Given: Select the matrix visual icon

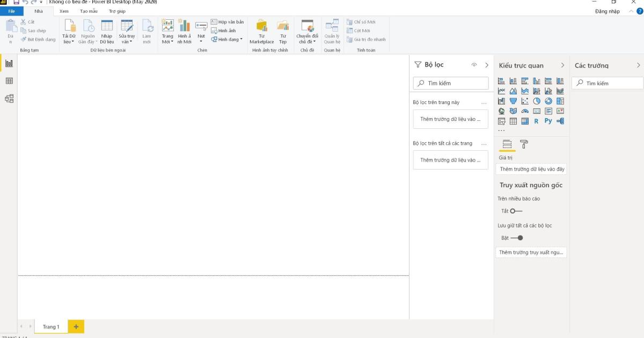Looking at the screenshot, I should coord(525,121).
